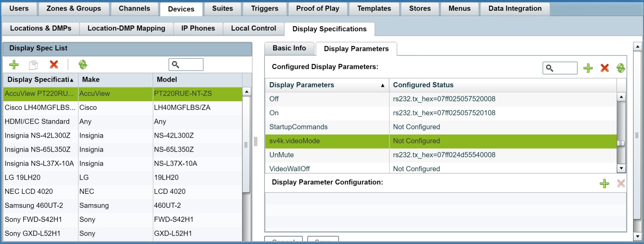Delete the selected display parameter
644x244 pixels.
(605, 68)
